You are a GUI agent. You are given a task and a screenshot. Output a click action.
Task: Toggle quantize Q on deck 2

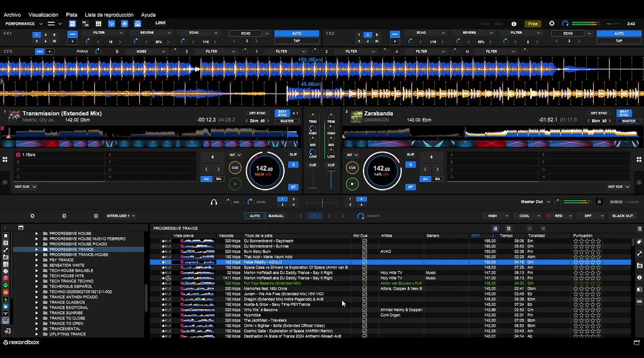pyautogui.click(x=410, y=165)
